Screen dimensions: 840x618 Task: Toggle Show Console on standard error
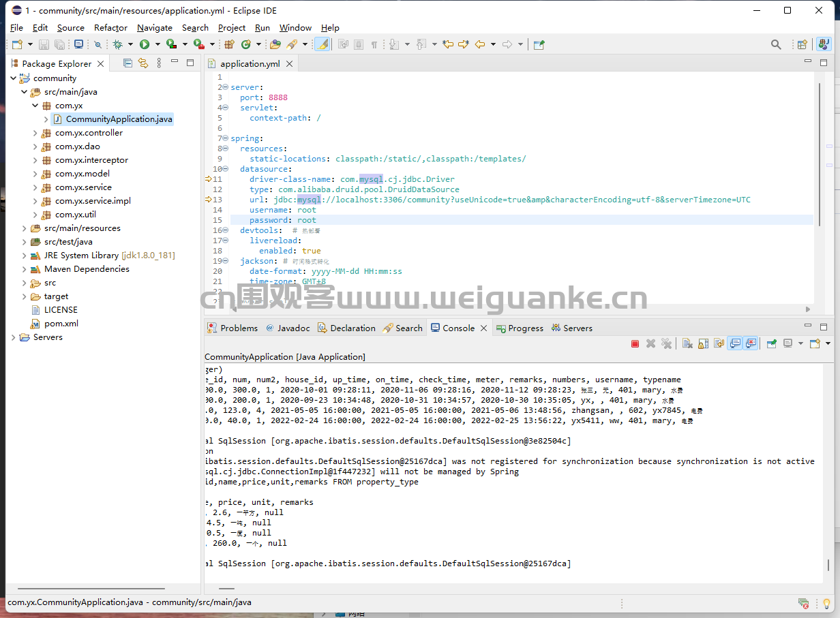pos(750,343)
